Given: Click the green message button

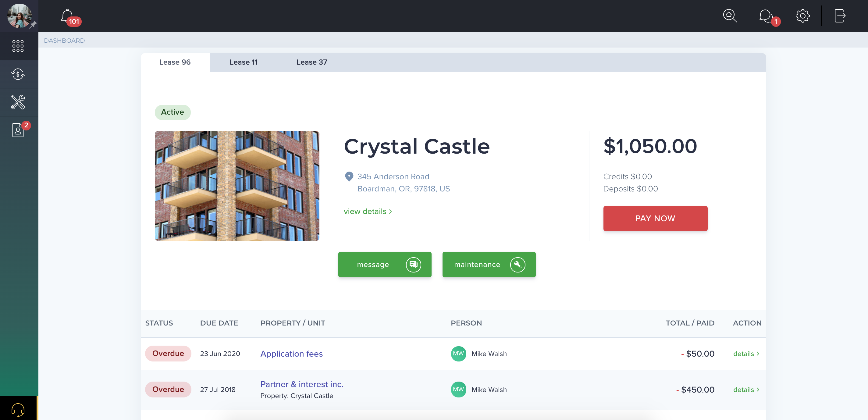Looking at the screenshot, I should click(384, 265).
